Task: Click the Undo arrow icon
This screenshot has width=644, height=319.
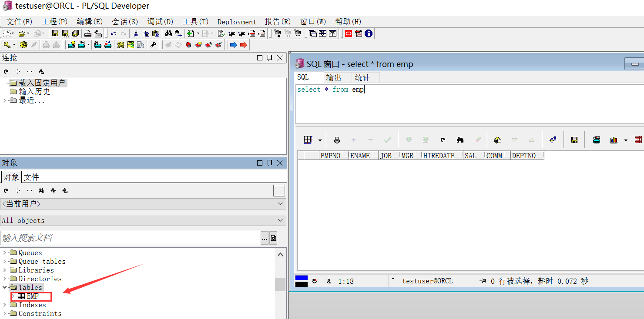Action: [x=113, y=33]
